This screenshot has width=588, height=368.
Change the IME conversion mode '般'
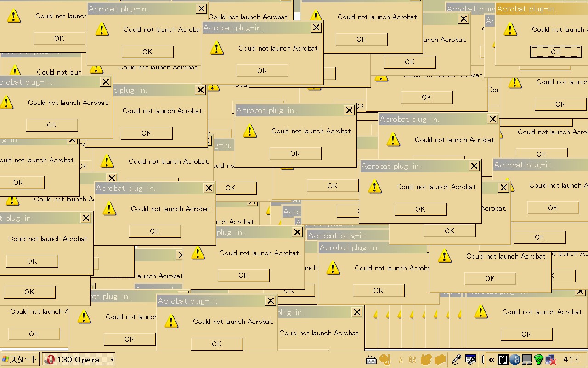(x=412, y=360)
